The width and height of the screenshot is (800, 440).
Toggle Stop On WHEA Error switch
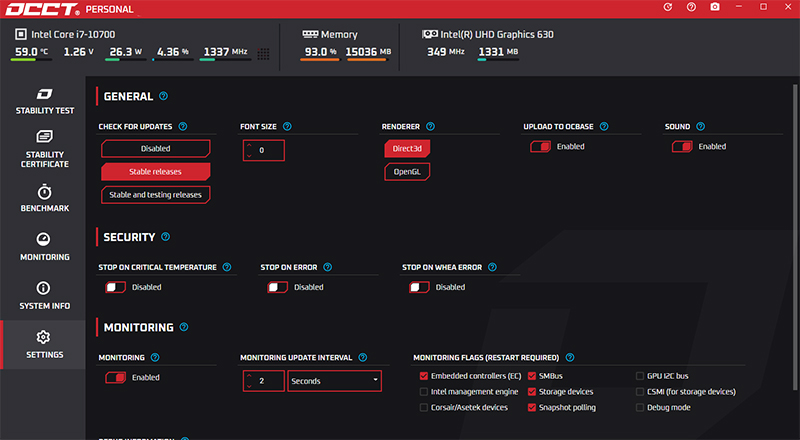(x=419, y=287)
